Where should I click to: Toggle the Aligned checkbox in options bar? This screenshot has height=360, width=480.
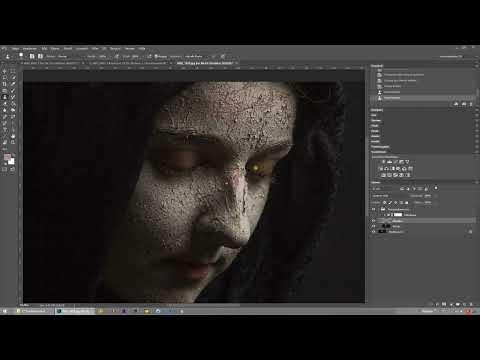156,56
